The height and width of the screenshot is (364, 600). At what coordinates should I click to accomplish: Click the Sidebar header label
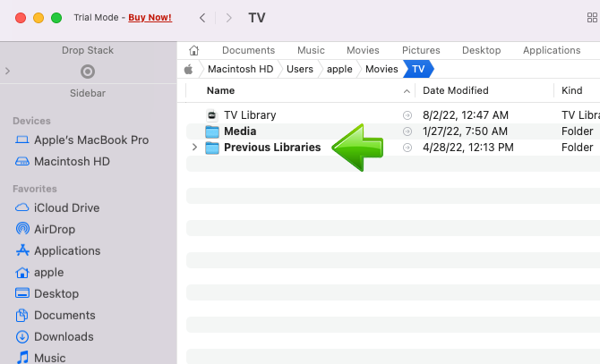[x=88, y=93]
